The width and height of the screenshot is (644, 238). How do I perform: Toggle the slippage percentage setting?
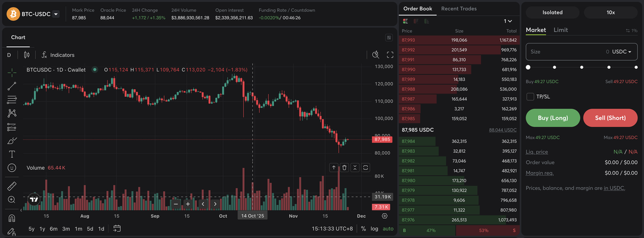pyautogui.click(x=632, y=31)
